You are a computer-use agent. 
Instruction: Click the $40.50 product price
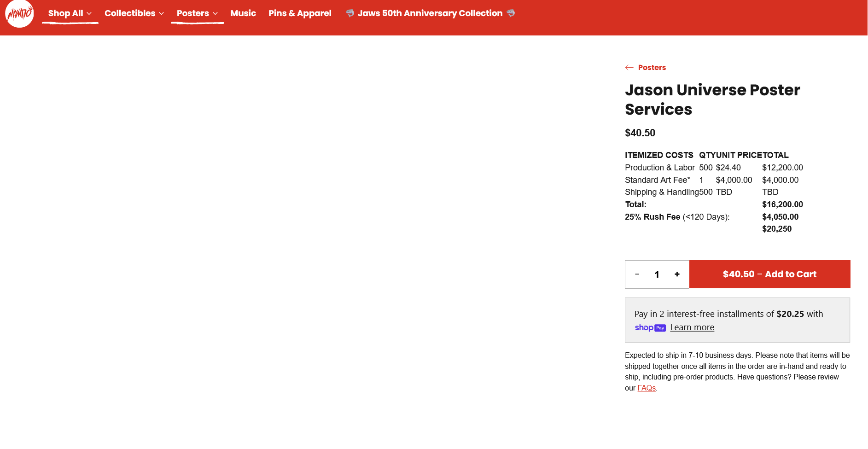pyautogui.click(x=640, y=133)
